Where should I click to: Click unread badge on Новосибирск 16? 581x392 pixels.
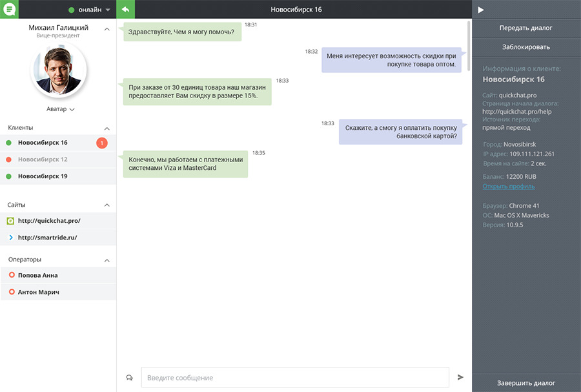(x=102, y=143)
